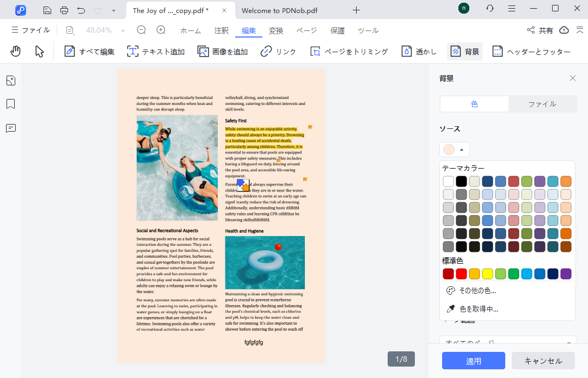The height and width of the screenshot is (378, 588).
Task: Click the save icon in title bar
Action: pyautogui.click(x=47, y=10)
